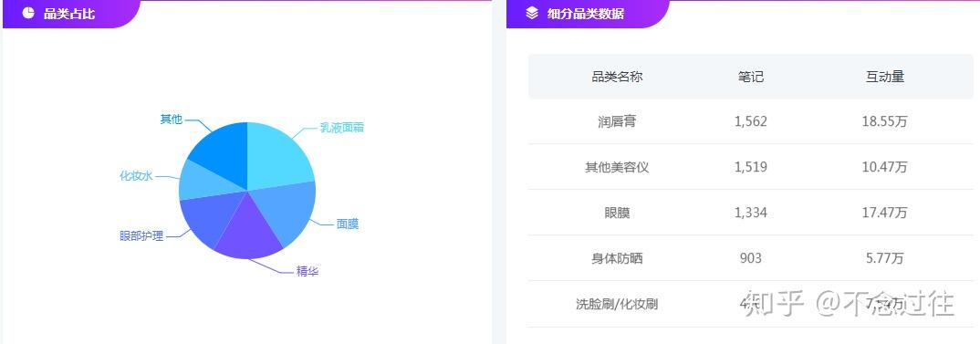Image resolution: width=980 pixels, height=344 pixels.
Task: Click the 5.77万 interaction value
Action: [x=884, y=258]
